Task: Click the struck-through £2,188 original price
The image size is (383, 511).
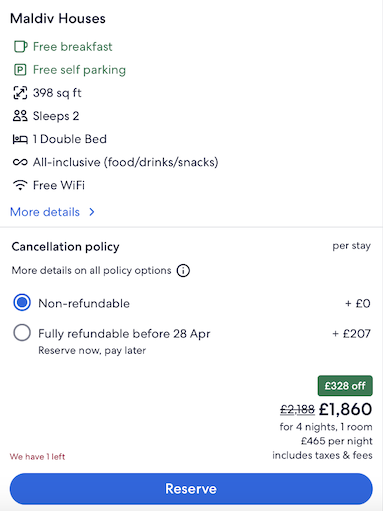Action: [x=297, y=410]
